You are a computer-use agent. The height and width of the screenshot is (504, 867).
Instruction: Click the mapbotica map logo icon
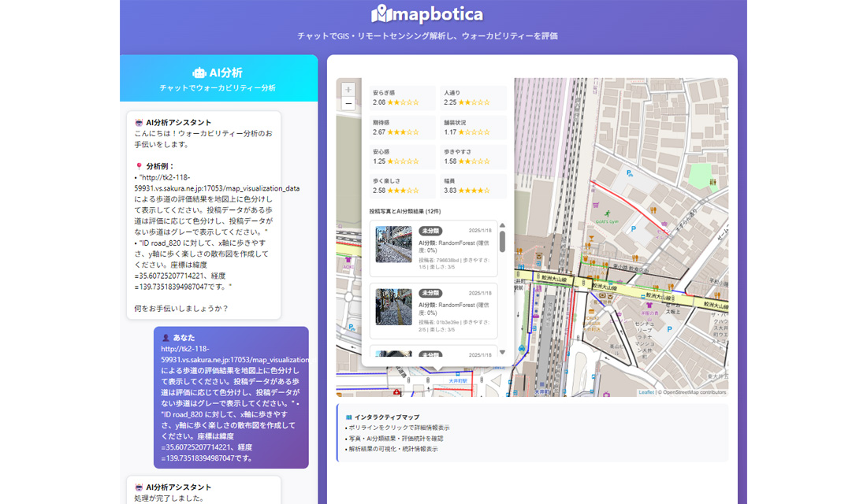pyautogui.click(x=381, y=14)
